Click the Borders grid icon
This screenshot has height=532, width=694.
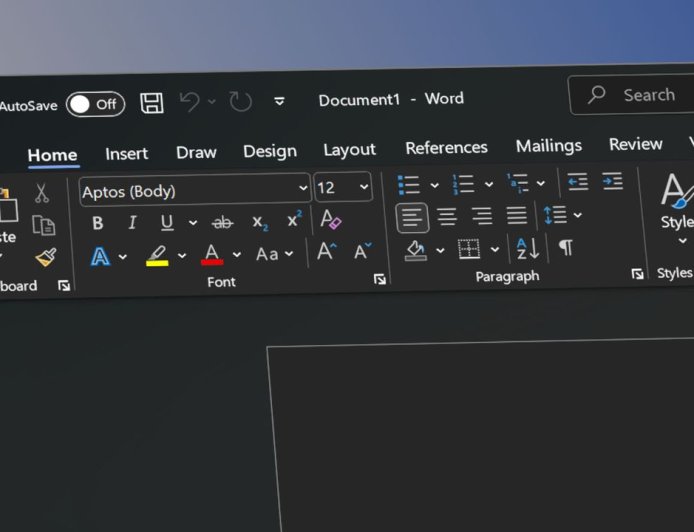469,249
